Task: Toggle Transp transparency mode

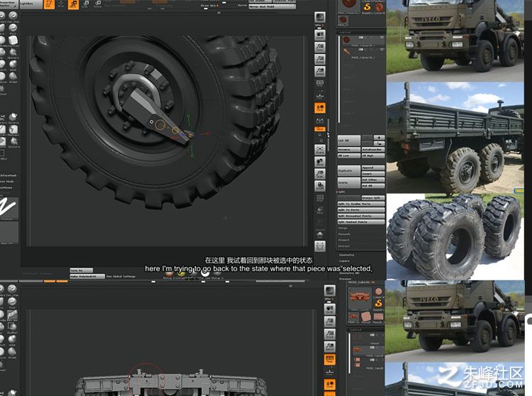Action: click(320, 210)
